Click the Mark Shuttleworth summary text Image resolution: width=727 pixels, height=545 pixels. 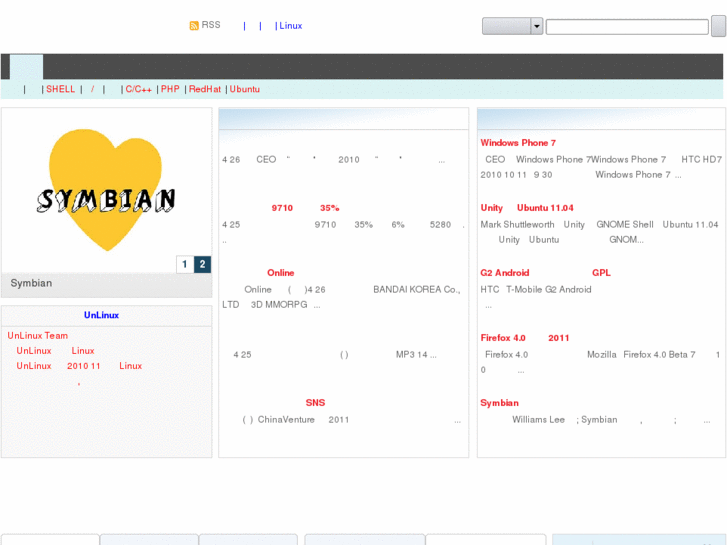(x=599, y=232)
